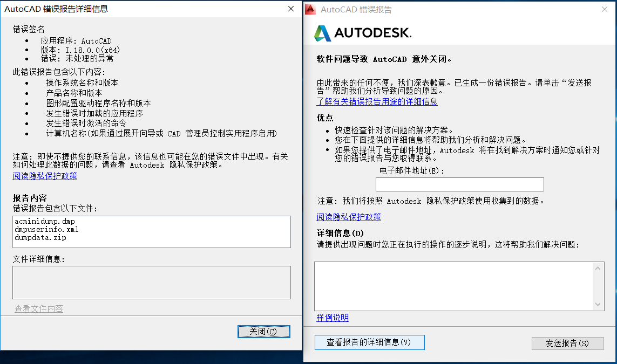Close the AutoCAD 错误报告 window
617x364 pixels.
(x=605, y=9)
